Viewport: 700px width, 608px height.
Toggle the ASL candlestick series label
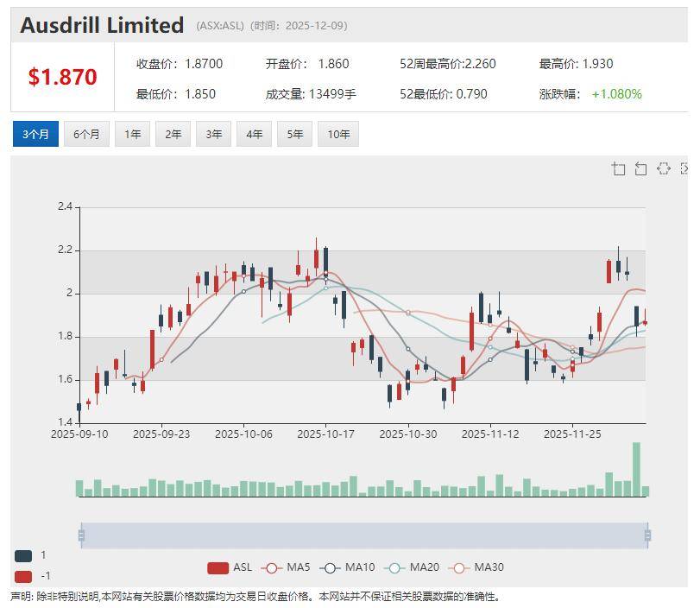pyautogui.click(x=243, y=567)
